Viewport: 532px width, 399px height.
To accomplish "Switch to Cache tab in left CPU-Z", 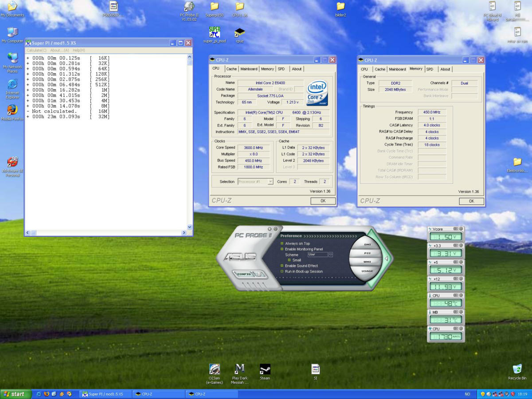I will 231,69.
